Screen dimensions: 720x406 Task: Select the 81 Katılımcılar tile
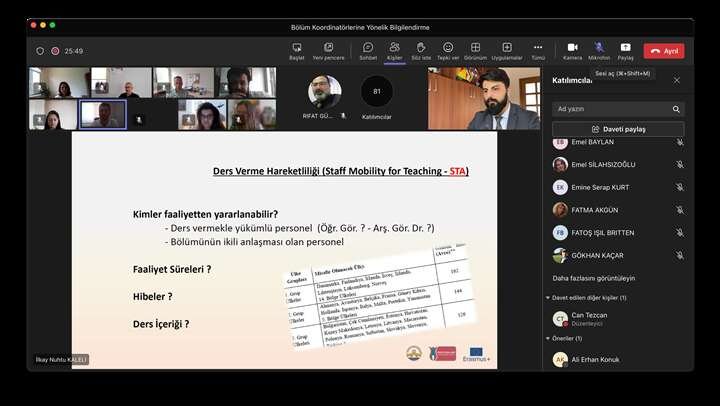point(377,94)
